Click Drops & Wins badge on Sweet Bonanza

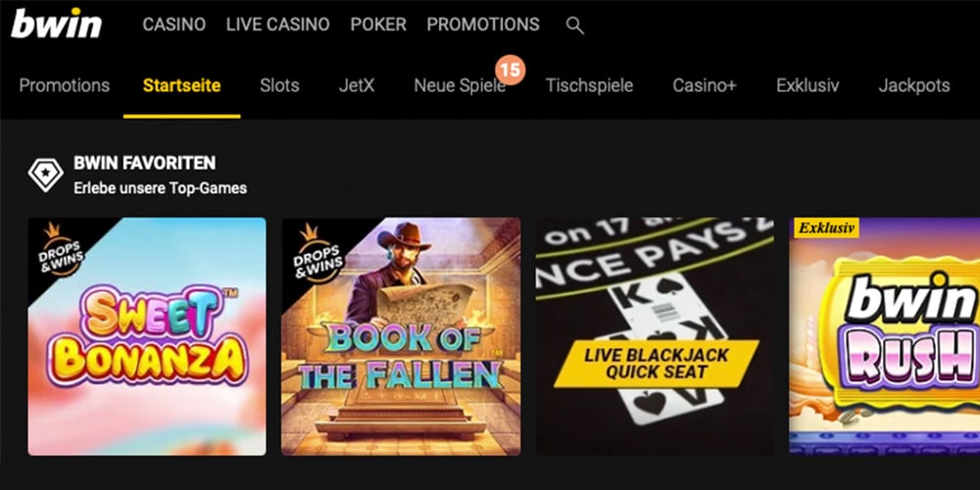[60, 249]
